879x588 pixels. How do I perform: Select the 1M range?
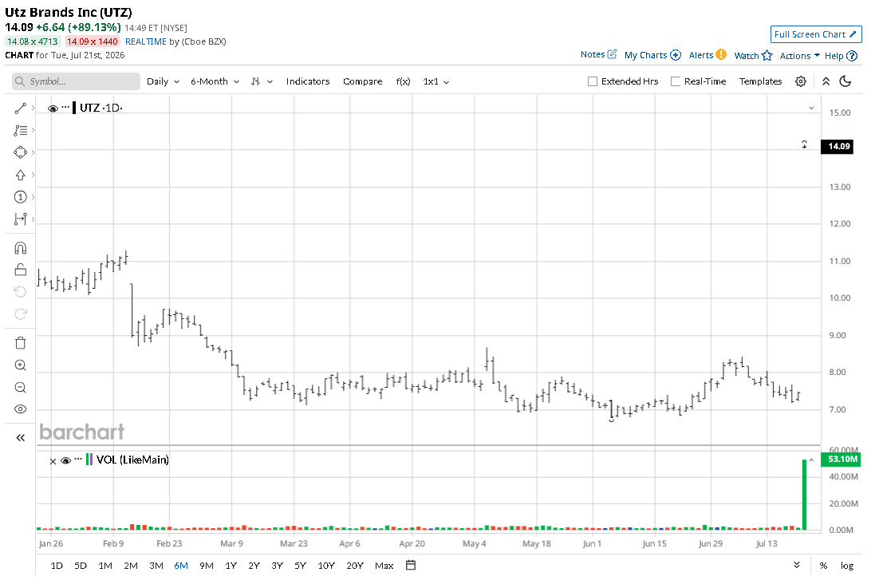click(x=105, y=566)
